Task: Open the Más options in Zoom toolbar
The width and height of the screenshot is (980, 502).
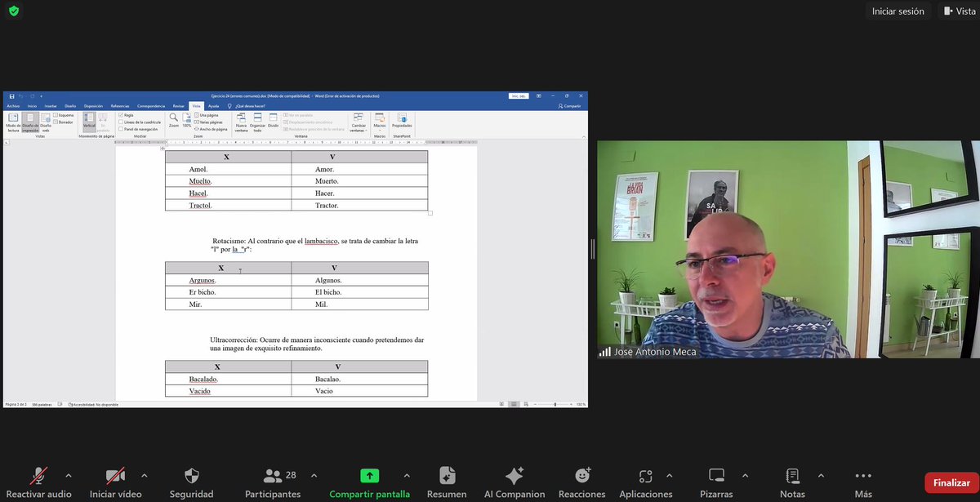Action: pyautogui.click(x=863, y=483)
